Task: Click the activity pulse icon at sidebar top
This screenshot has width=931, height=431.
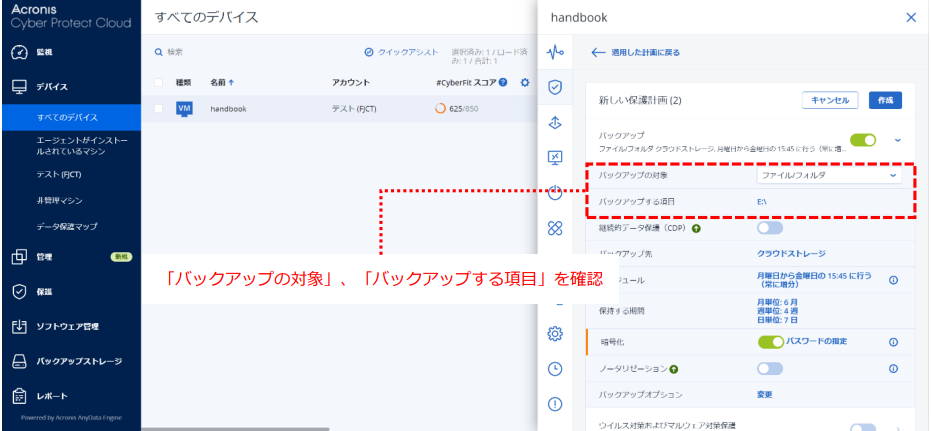Action: click(555, 52)
